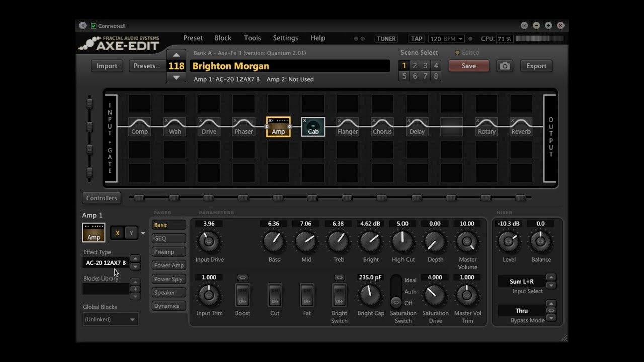Click the camera snapshot icon

click(505, 66)
